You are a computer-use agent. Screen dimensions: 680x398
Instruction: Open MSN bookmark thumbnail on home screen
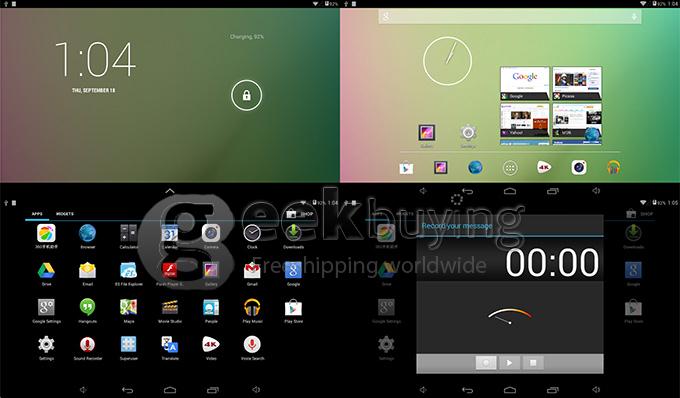[x=577, y=121]
